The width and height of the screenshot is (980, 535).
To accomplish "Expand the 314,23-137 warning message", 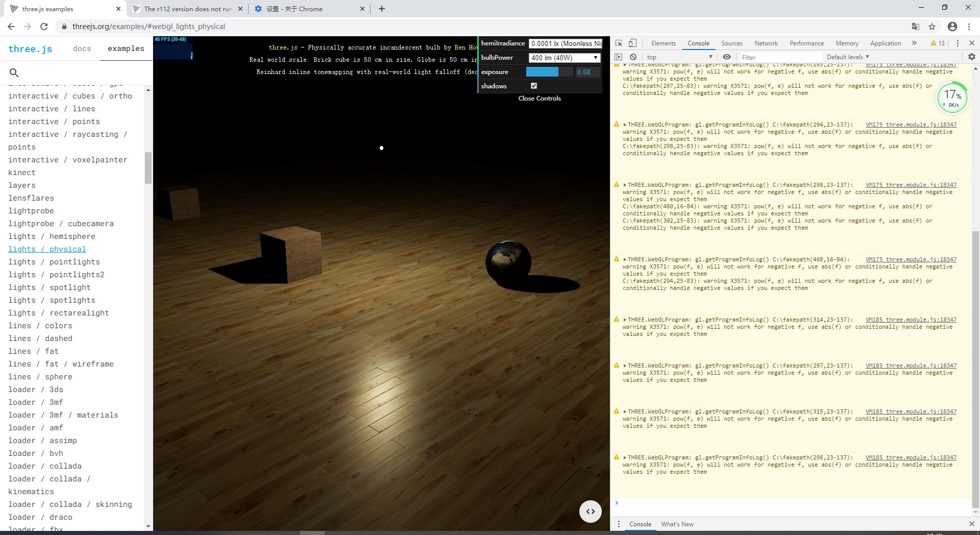I will tap(625, 320).
